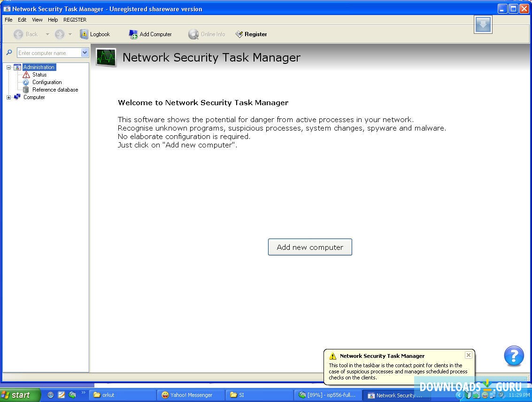Open the orkut taskbar folder
Viewport: 532px width, 402px height.
click(123, 395)
